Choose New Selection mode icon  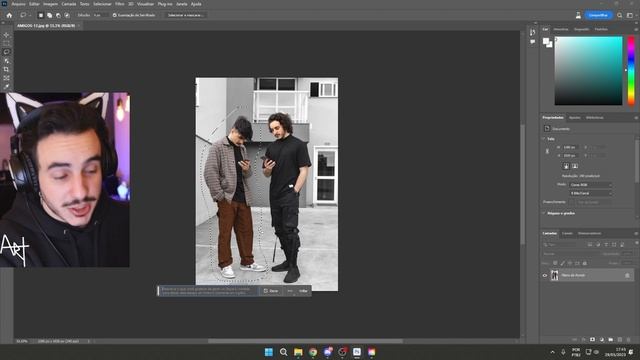[41, 15]
